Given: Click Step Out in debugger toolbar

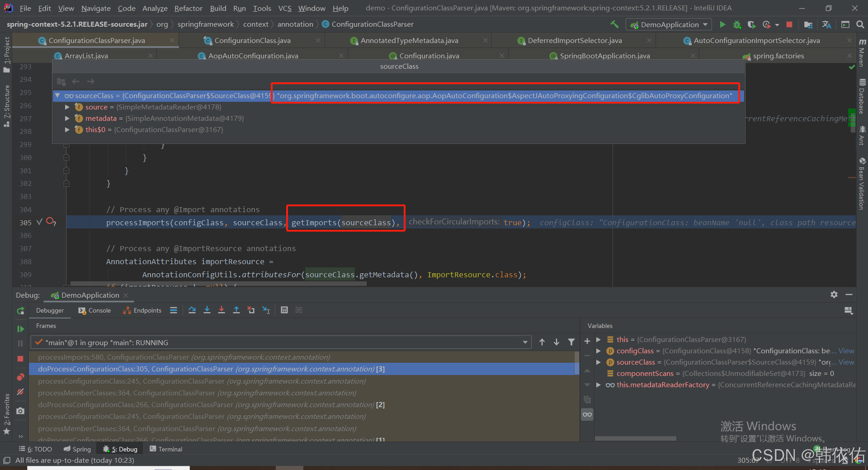Looking at the screenshot, I should [236, 310].
